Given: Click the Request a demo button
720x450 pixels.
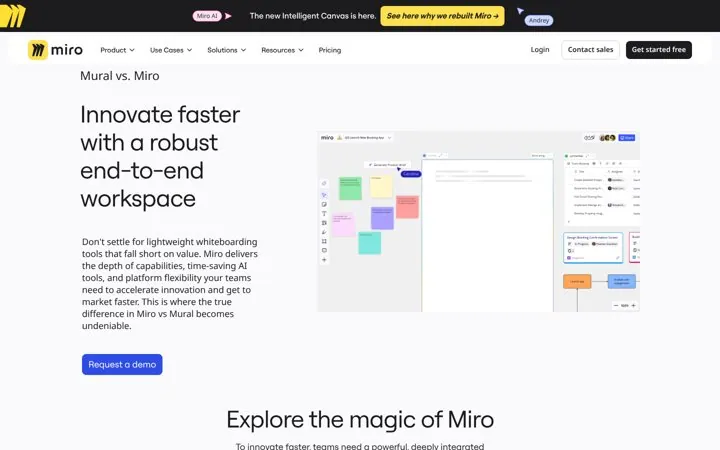Looking at the screenshot, I should [x=122, y=365].
